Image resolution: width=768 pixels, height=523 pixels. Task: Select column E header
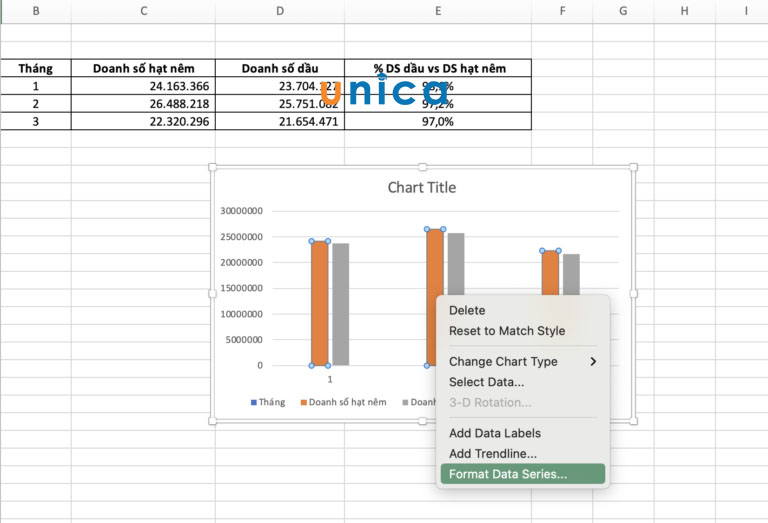pyautogui.click(x=438, y=11)
